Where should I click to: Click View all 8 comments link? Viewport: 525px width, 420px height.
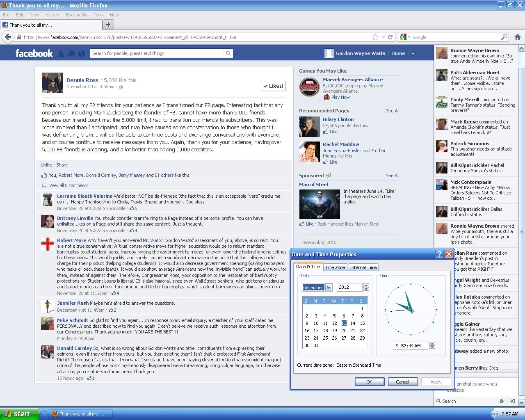[68, 185]
